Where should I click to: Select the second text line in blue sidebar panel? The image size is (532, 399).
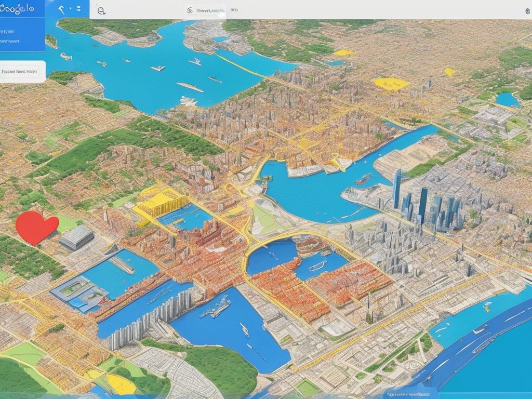coord(9,42)
